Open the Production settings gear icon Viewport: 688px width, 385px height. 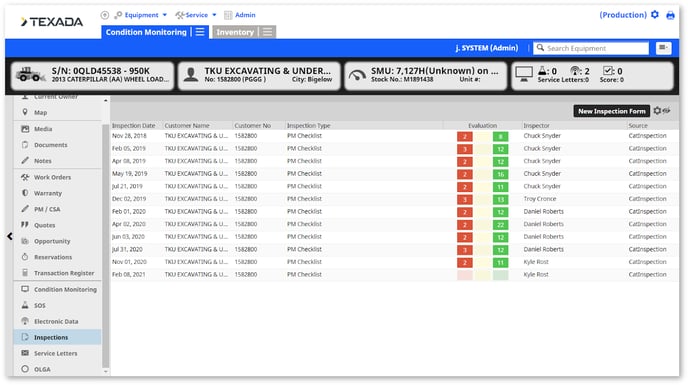point(655,14)
